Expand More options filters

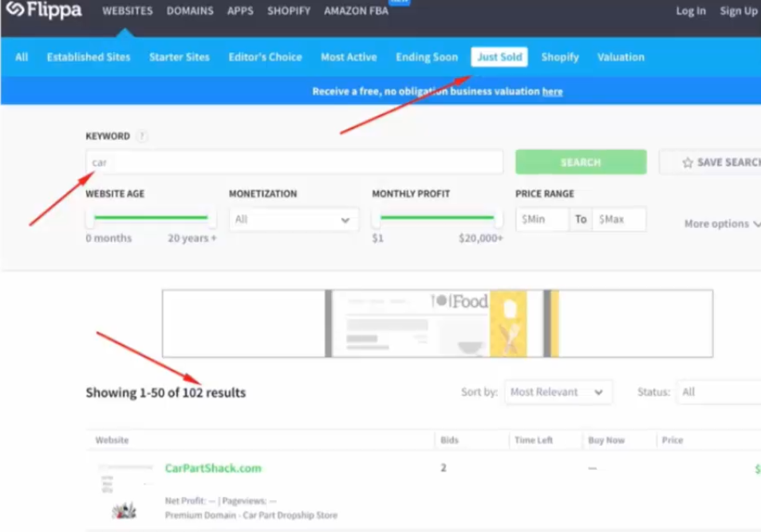coord(721,224)
